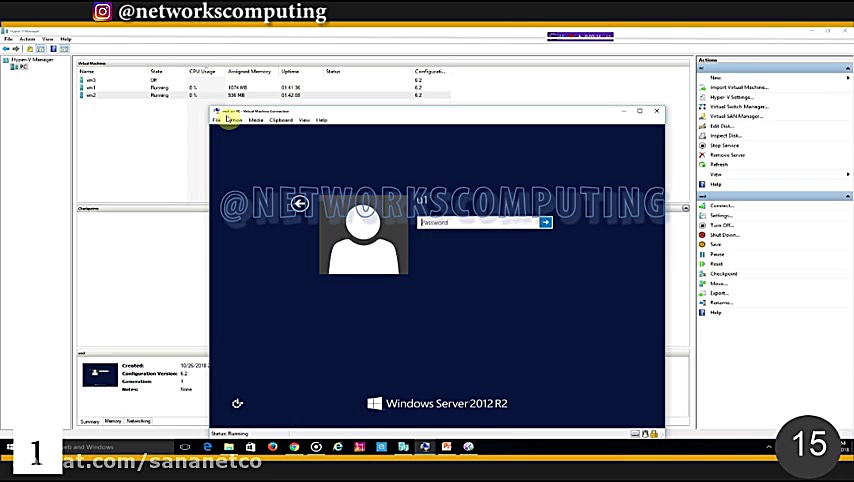Turn Off the selected virtual machine
Viewport: 854px width, 482px height.
[722, 225]
